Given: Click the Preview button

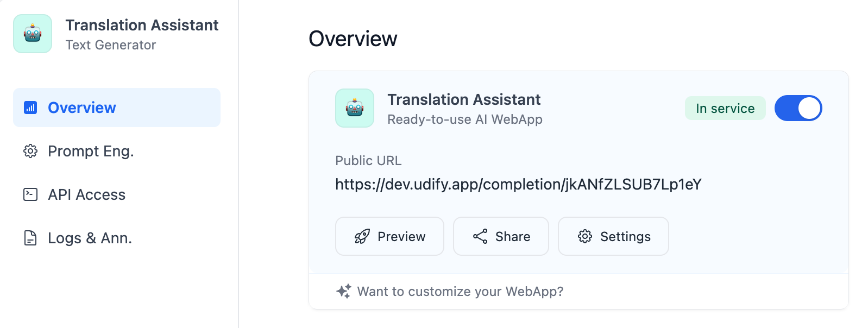Looking at the screenshot, I should pyautogui.click(x=389, y=236).
